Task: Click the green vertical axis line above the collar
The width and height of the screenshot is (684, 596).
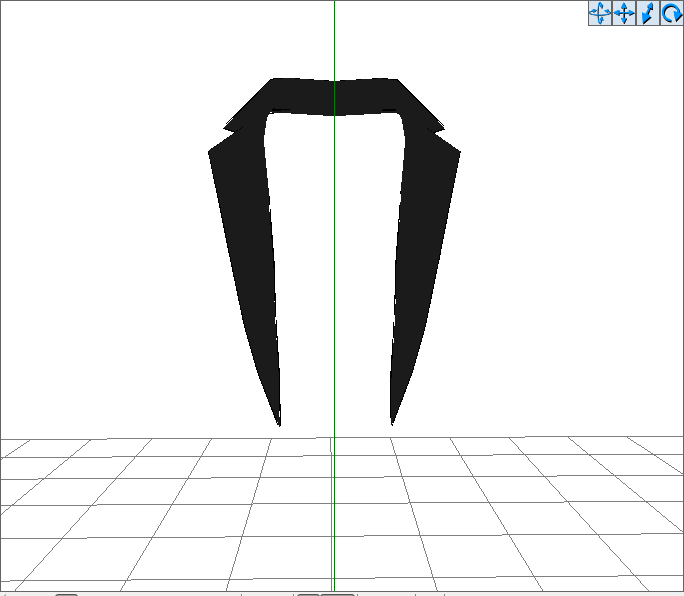Action: [x=335, y=40]
